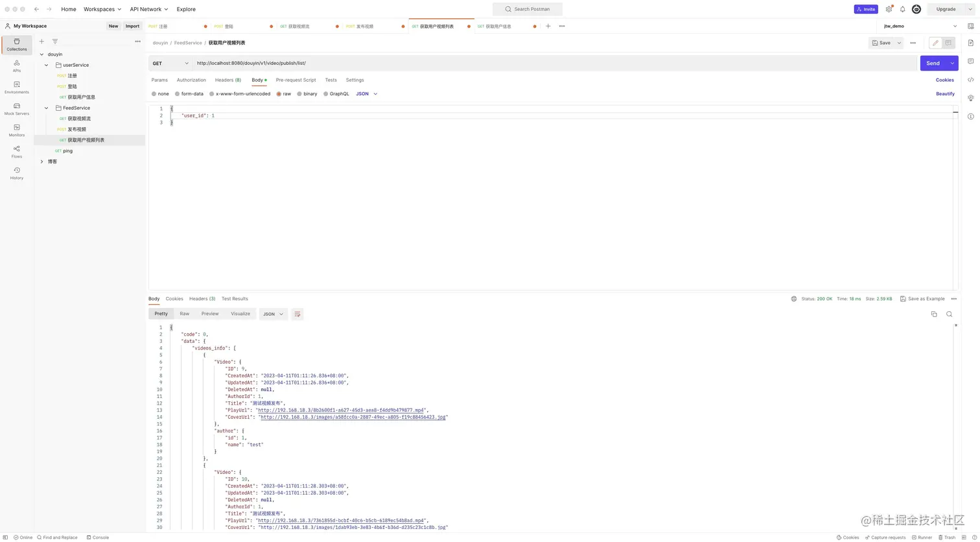Open the Send button dropdown arrow
This screenshot has height=542, width=980.
pyautogui.click(x=952, y=63)
